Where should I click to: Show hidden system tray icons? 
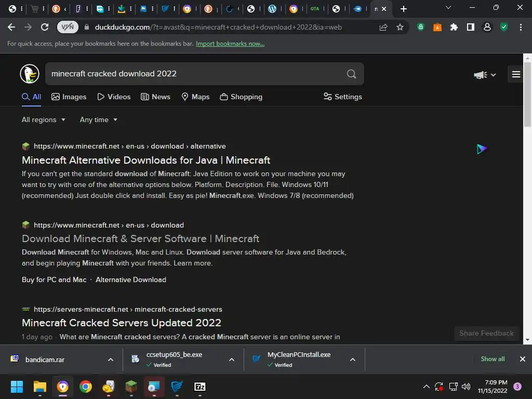tap(427, 387)
